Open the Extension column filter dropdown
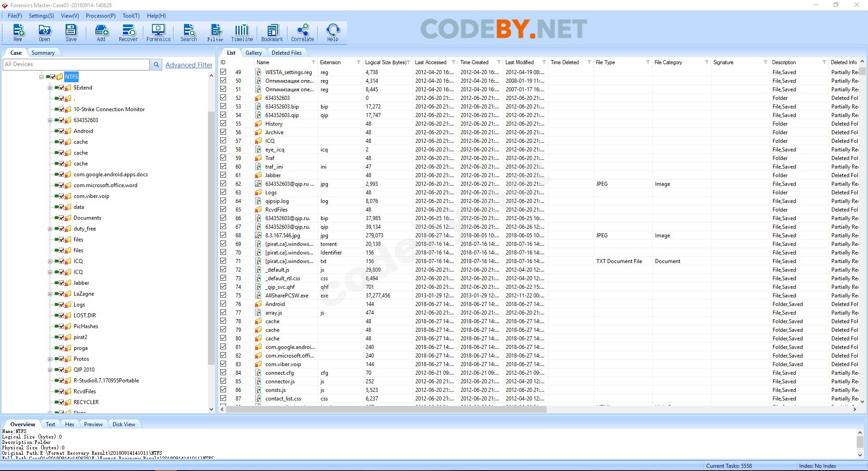This screenshot has height=471, width=868. tap(359, 62)
